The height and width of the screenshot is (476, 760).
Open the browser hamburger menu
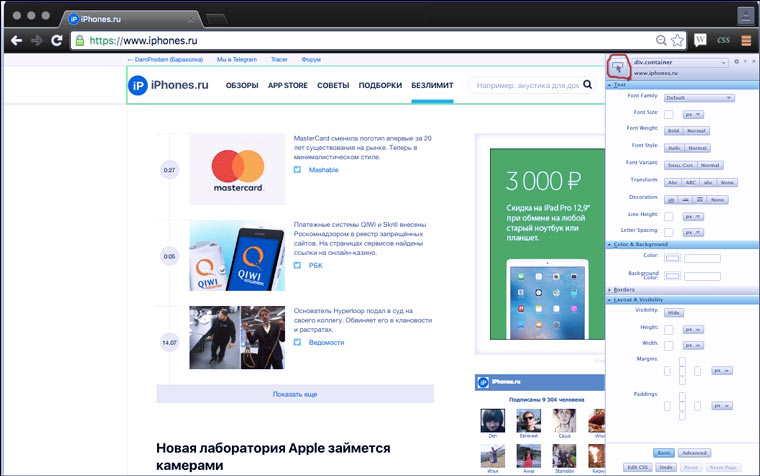pyautogui.click(x=746, y=41)
